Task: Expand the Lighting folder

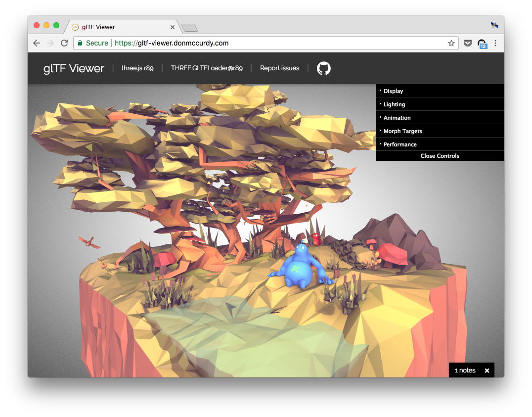Action: 440,104
